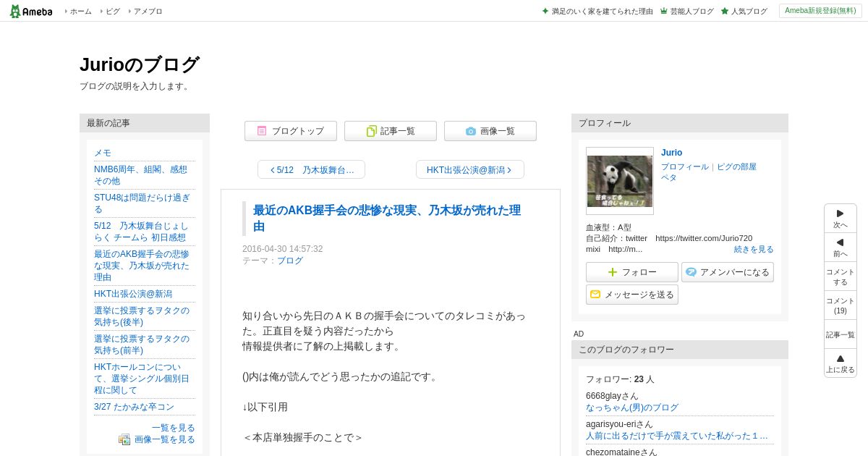The height and width of the screenshot is (456, 868).
Task: Open 画像一覧 button with camera icon
Action: pyautogui.click(x=490, y=131)
